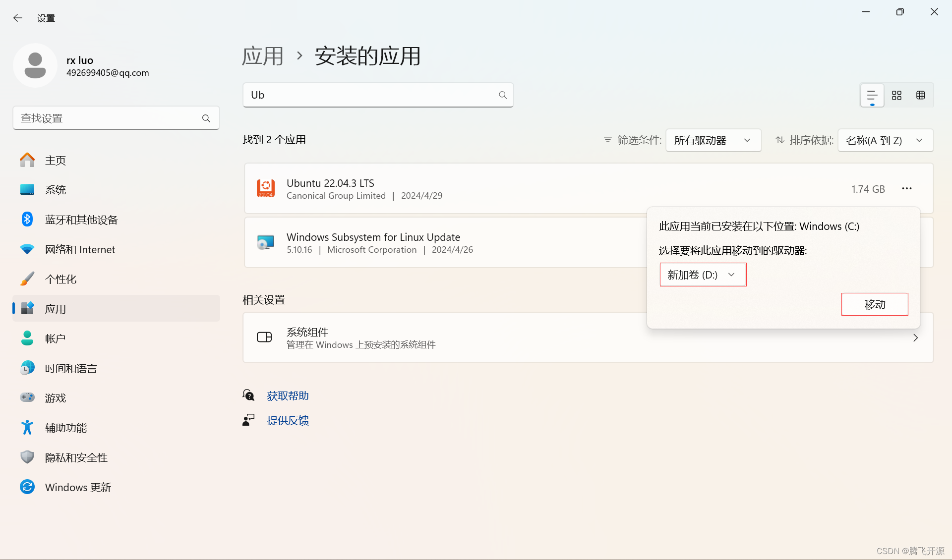Click the search magnifier in the apps search box

coord(503,95)
